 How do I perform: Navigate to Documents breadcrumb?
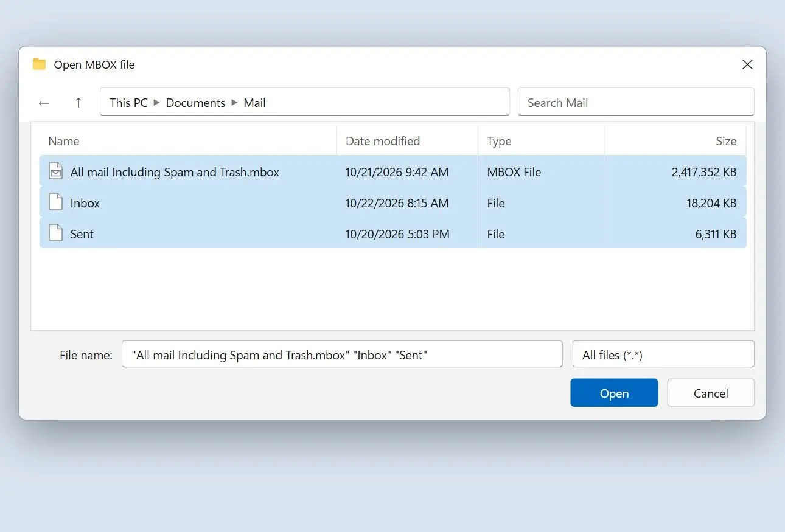click(195, 103)
